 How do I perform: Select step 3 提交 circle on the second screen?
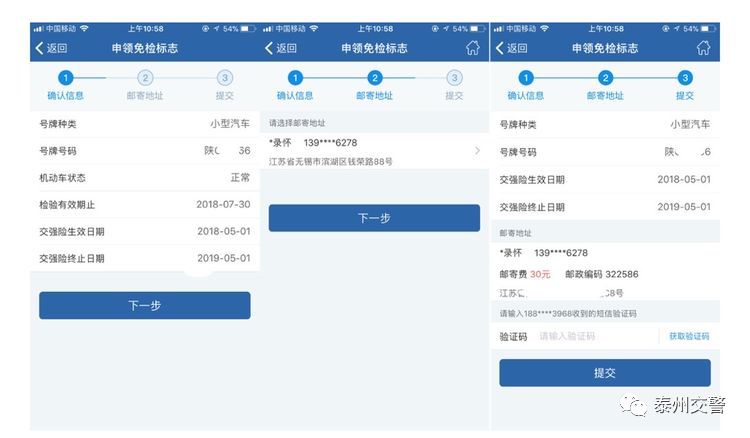(454, 77)
